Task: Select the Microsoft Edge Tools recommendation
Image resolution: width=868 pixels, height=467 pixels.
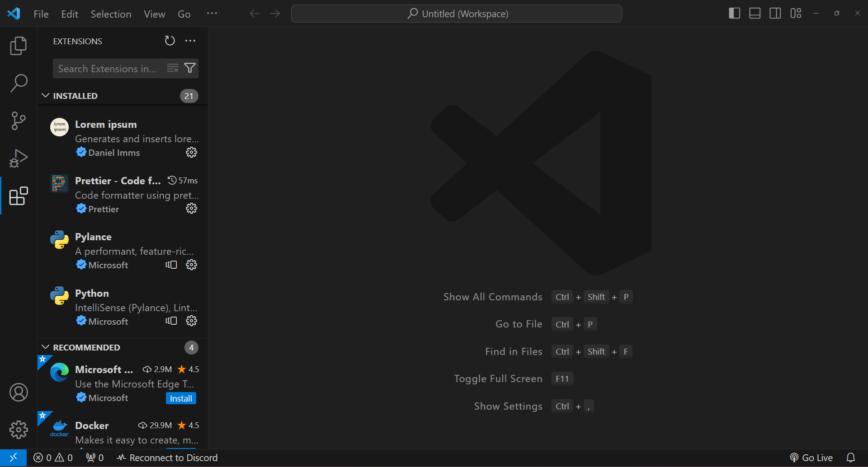Action: [x=123, y=383]
